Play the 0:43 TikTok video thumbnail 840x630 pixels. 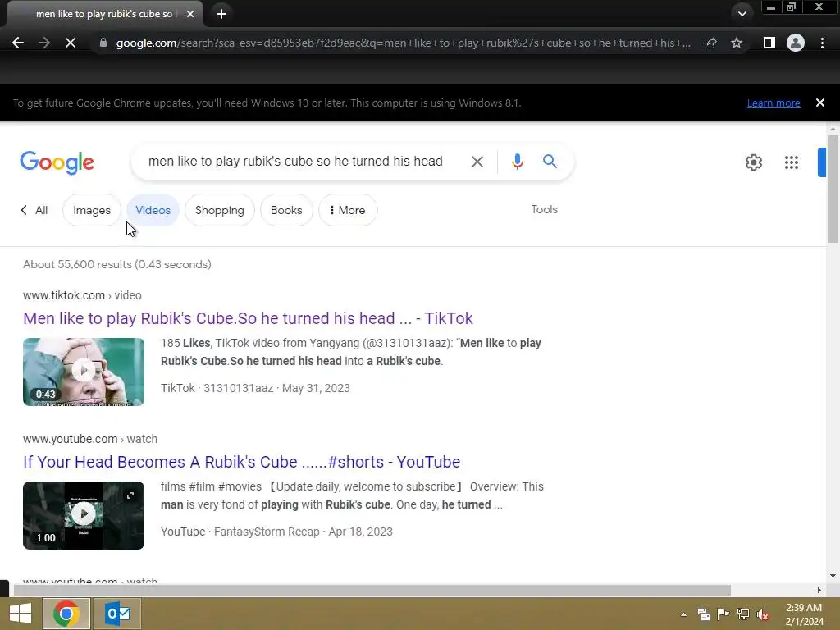tap(84, 372)
